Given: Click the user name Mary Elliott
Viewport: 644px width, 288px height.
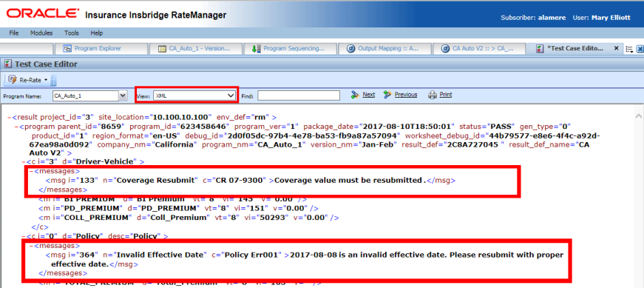Looking at the screenshot, I should [611, 18].
